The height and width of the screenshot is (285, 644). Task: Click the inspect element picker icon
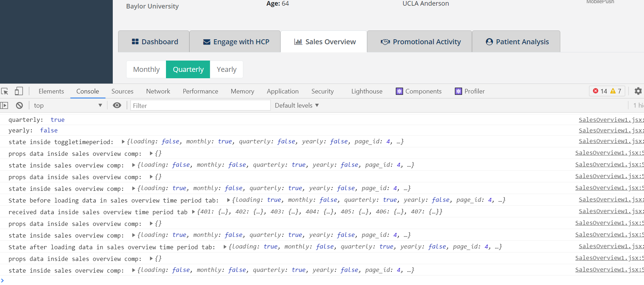[5, 91]
